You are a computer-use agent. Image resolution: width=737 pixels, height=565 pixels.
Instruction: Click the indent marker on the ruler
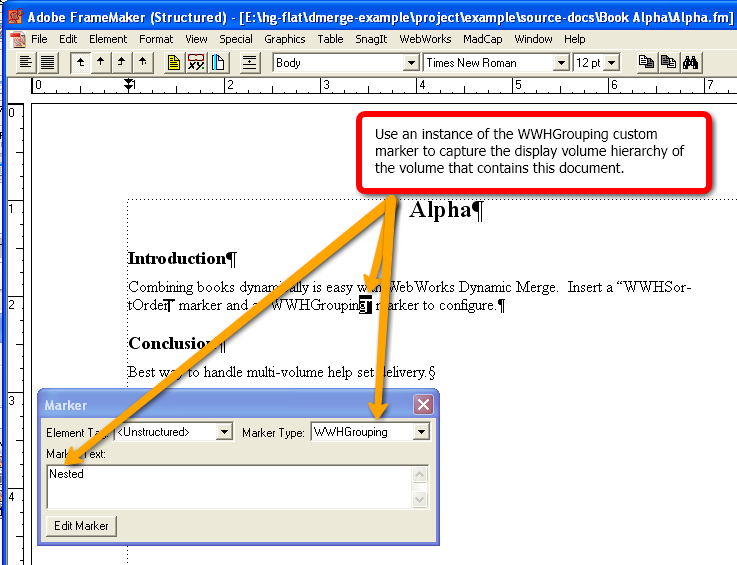tap(129, 86)
